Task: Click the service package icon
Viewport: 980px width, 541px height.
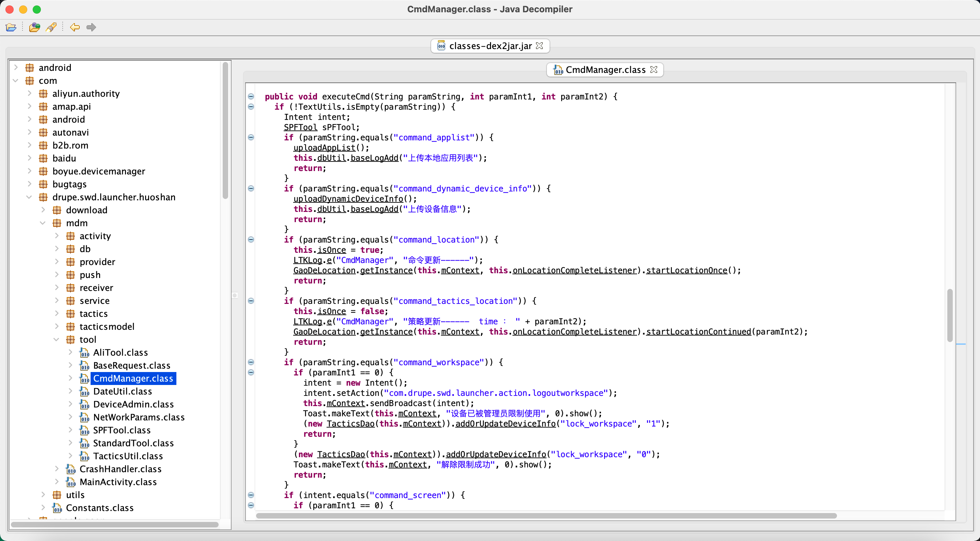Action: tap(71, 300)
